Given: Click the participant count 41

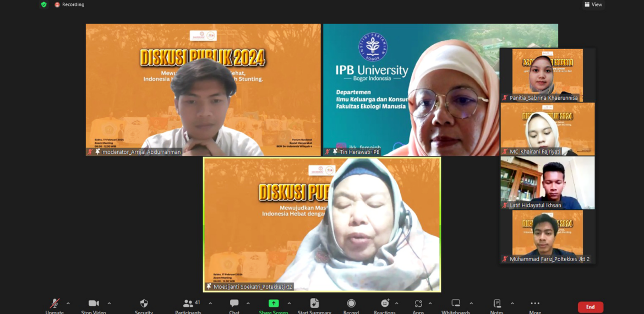Looking at the screenshot, I should click(x=198, y=302).
